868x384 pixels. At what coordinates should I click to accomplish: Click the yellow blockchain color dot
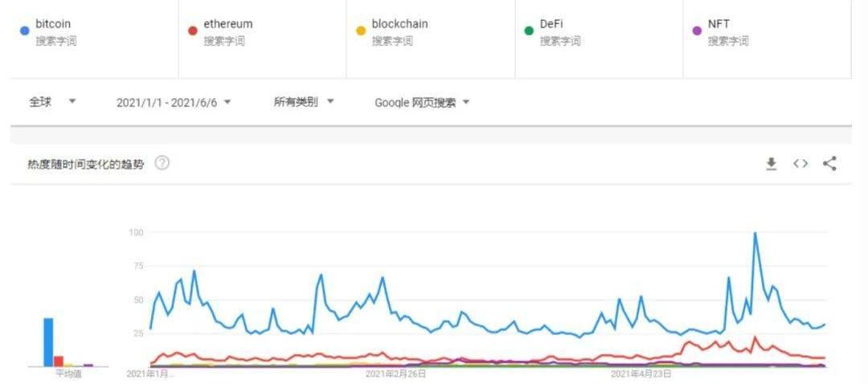361,31
